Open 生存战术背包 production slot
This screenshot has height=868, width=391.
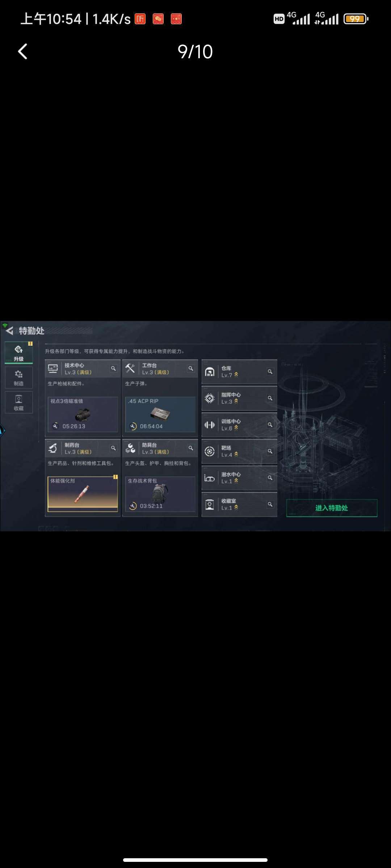[x=160, y=494]
